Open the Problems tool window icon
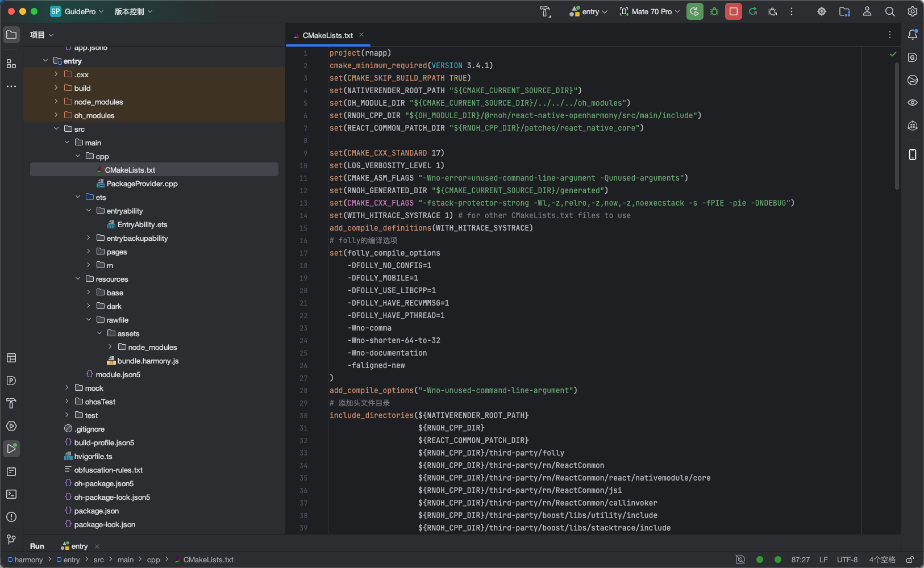 (x=11, y=517)
